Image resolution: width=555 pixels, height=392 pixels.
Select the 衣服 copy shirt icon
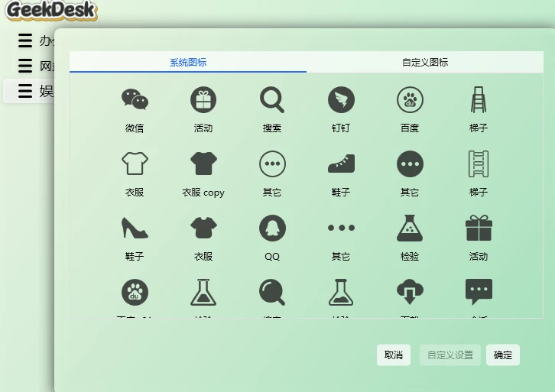(203, 164)
